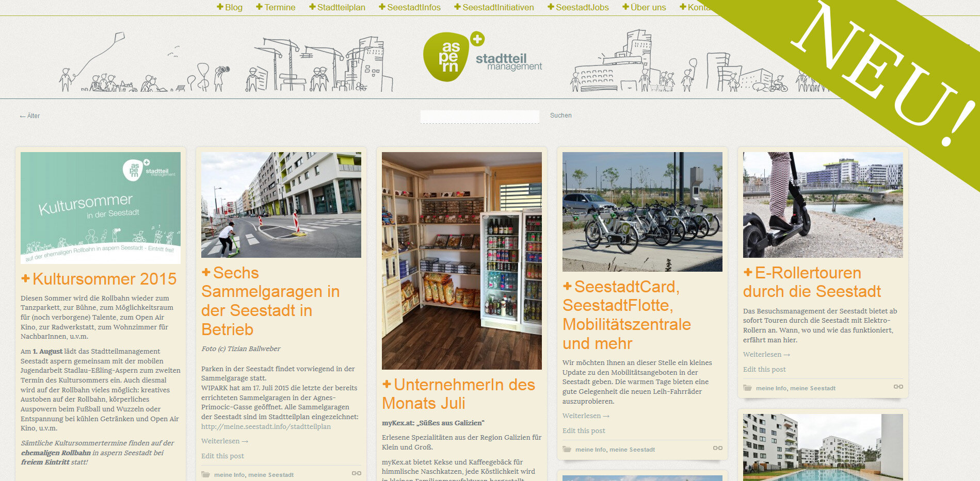
Task: Click permalink chain icon on SeestadtCard post
Action: (718, 448)
